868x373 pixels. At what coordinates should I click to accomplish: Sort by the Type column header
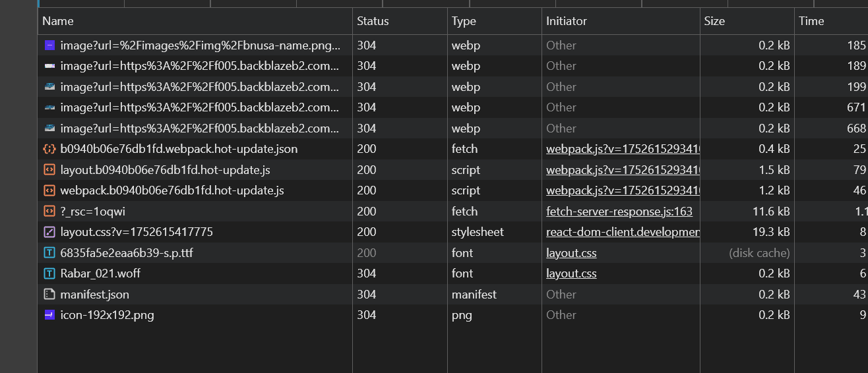pyautogui.click(x=464, y=21)
